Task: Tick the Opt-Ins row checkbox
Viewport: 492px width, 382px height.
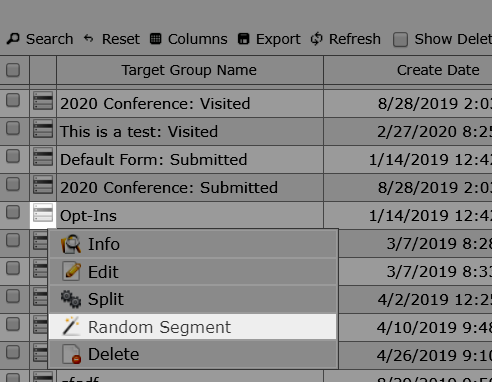Action: coord(13,212)
